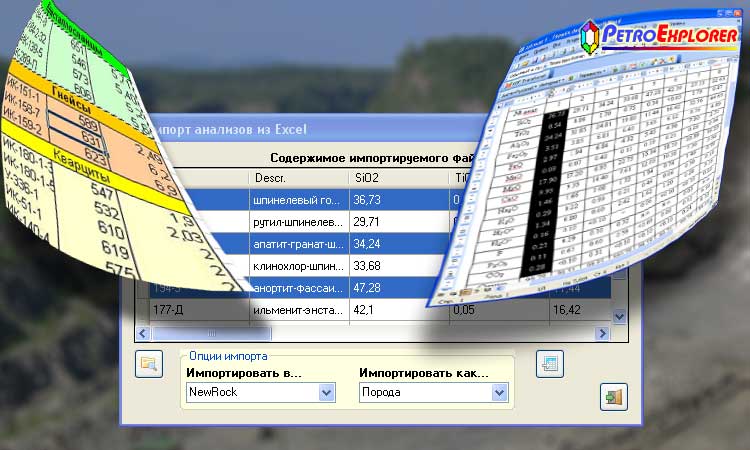Viewport: 750px width, 450px height.
Task: Click the Descr. column header
Action: (299, 178)
